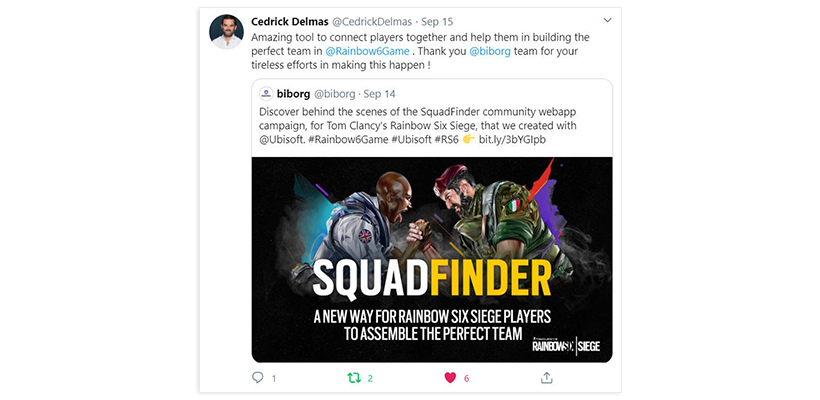Open the @biborg mention in tweet text
Viewport: 820px width, 400px height.
(490, 52)
